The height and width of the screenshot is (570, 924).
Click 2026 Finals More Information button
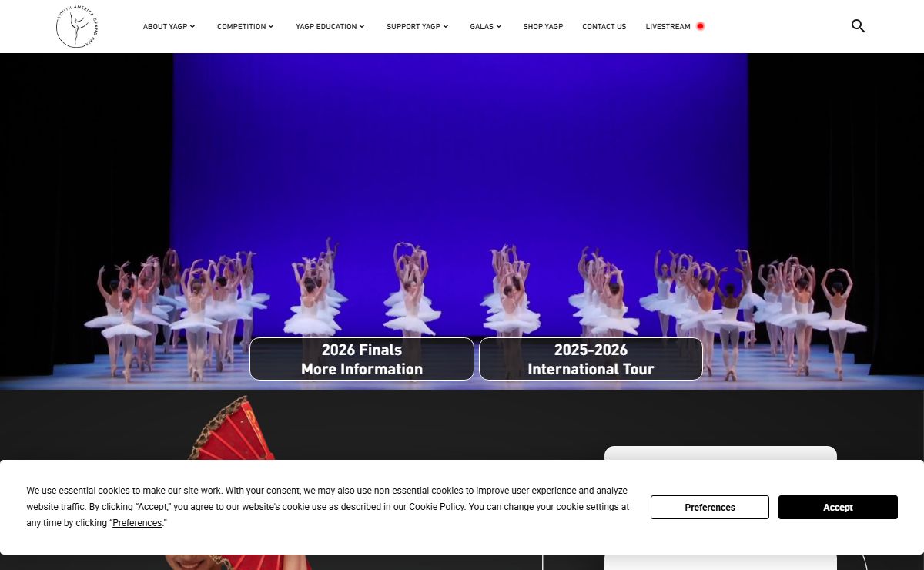(362, 359)
